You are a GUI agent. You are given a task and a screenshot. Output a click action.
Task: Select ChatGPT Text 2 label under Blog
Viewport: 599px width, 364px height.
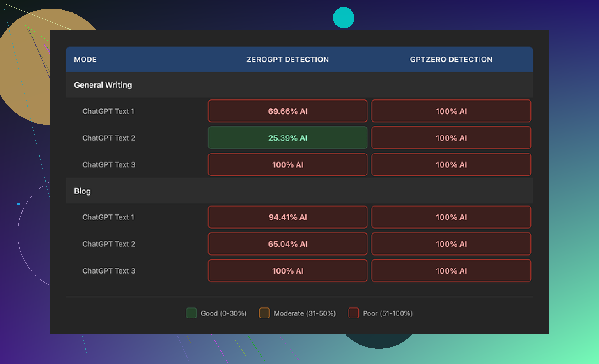click(108, 244)
